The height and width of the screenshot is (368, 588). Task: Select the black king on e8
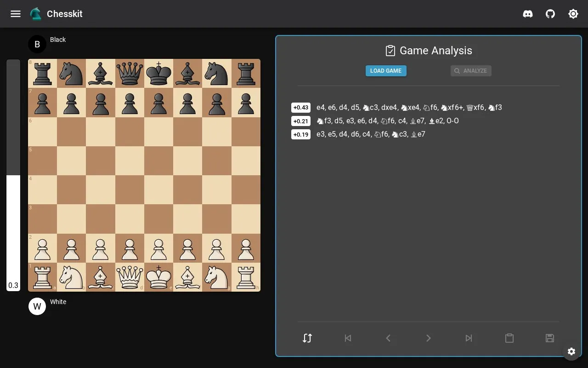[x=158, y=73]
